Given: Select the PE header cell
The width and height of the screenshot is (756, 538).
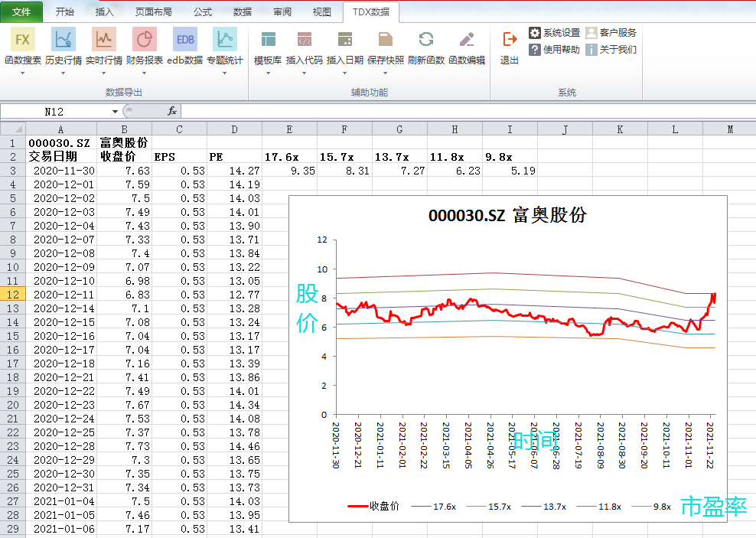Looking at the screenshot, I should pos(234,157).
